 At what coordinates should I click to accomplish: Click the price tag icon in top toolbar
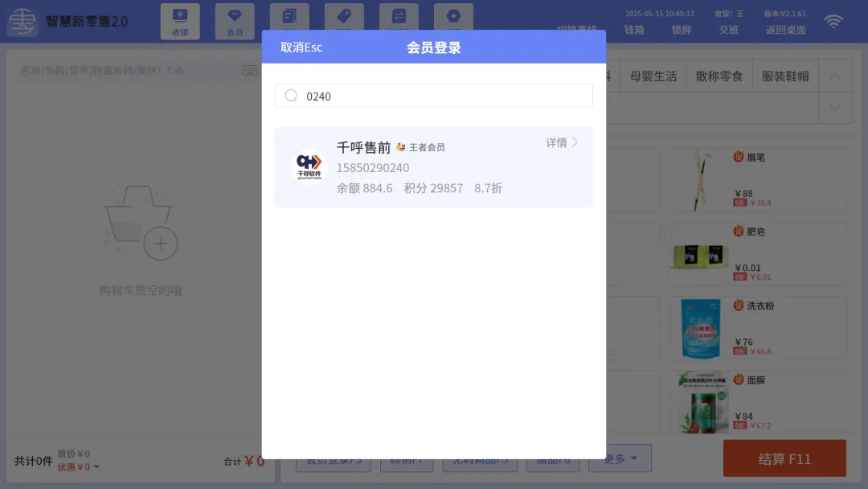(344, 17)
